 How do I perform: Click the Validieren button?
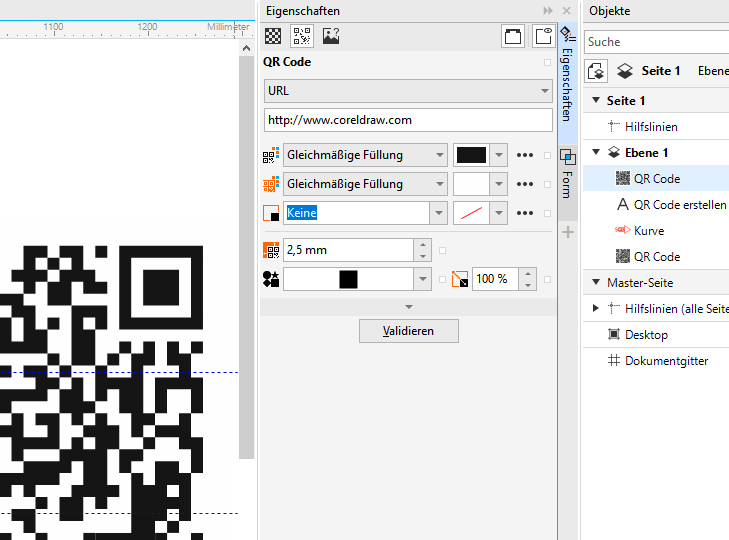point(408,331)
